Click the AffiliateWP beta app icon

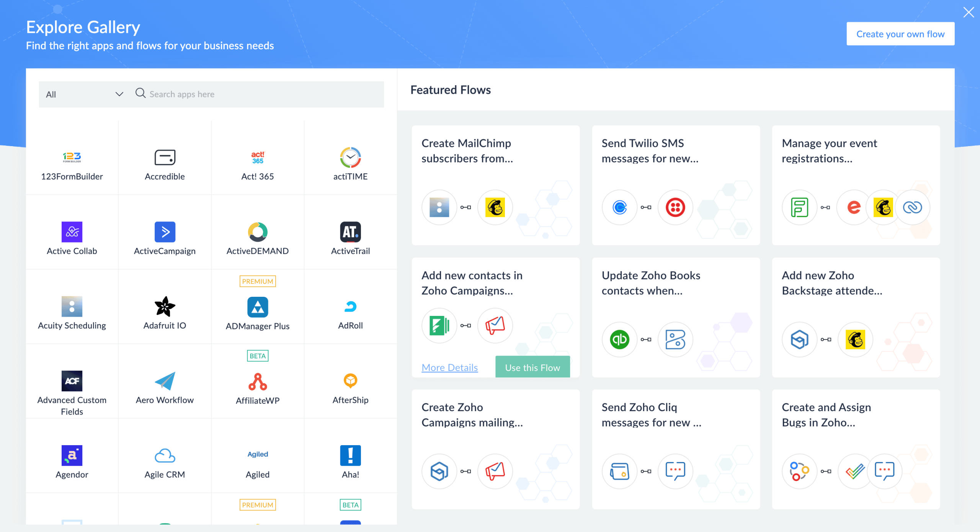257,382
